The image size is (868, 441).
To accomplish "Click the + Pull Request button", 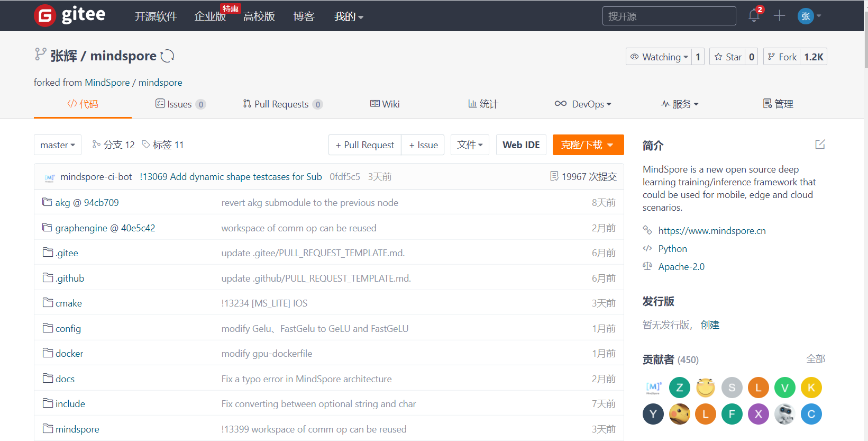I will pyautogui.click(x=365, y=145).
